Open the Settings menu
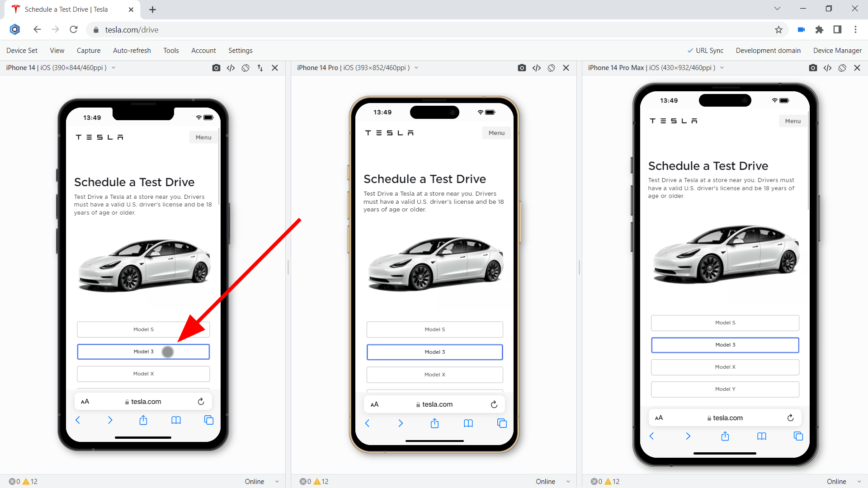This screenshot has height=488, width=868. click(241, 51)
